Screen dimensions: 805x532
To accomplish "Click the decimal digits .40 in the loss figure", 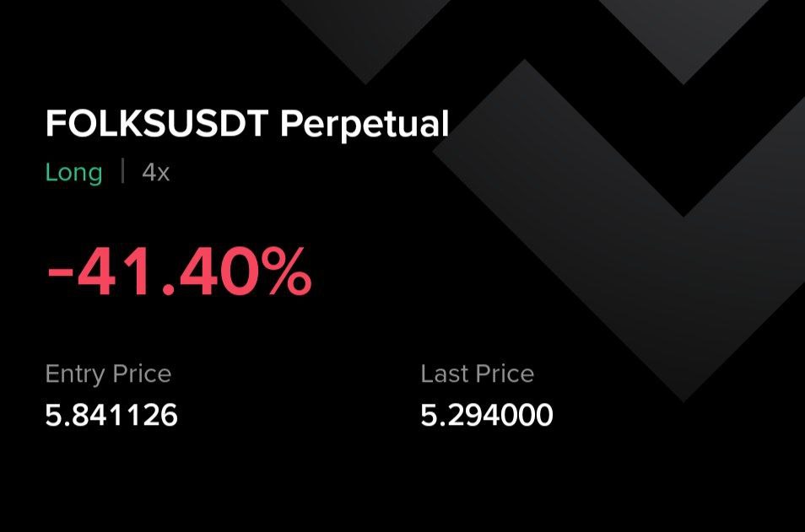I will pyautogui.click(x=209, y=274).
